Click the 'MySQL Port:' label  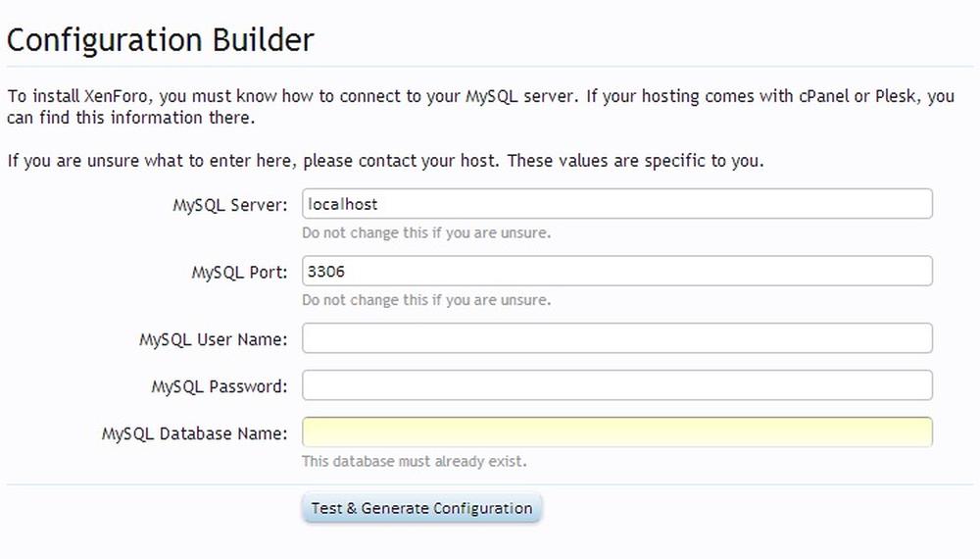point(239,272)
